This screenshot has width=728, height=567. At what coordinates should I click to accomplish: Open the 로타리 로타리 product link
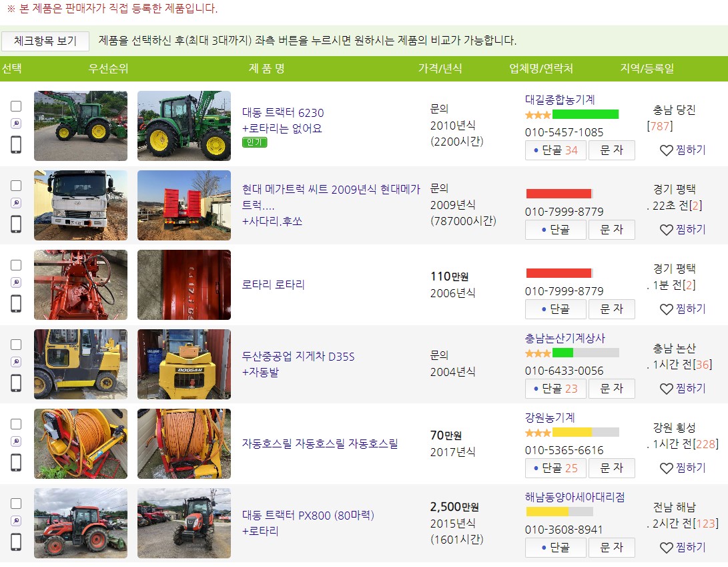[273, 285]
